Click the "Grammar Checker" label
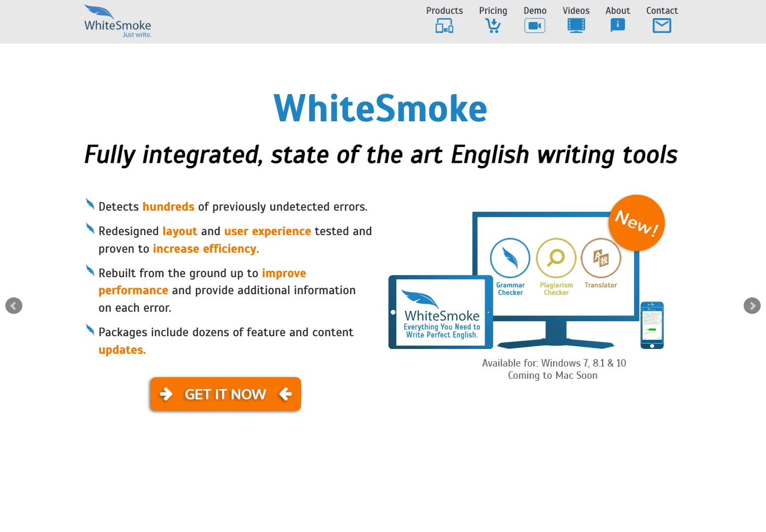Viewport: 766px width, 532px height. tap(511, 289)
